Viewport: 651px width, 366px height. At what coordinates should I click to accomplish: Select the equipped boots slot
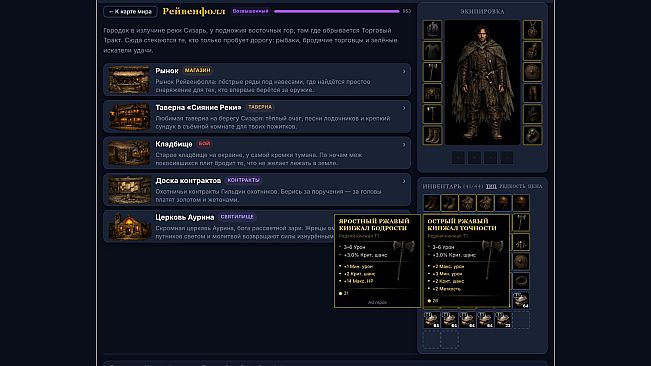pos(432,135)
